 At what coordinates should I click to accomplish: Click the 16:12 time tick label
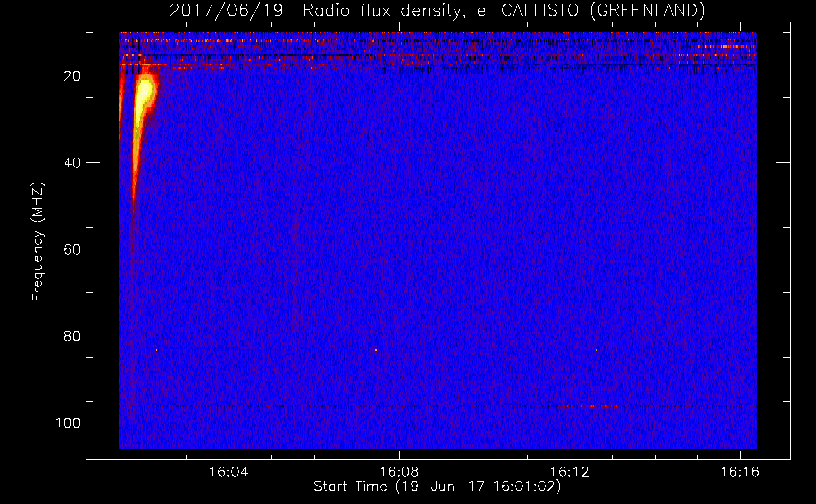[570, 472]
